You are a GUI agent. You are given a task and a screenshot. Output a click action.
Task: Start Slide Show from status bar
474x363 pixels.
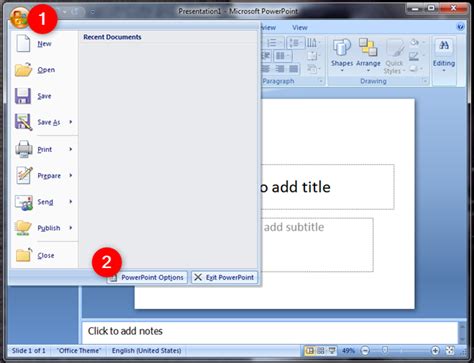332,351
